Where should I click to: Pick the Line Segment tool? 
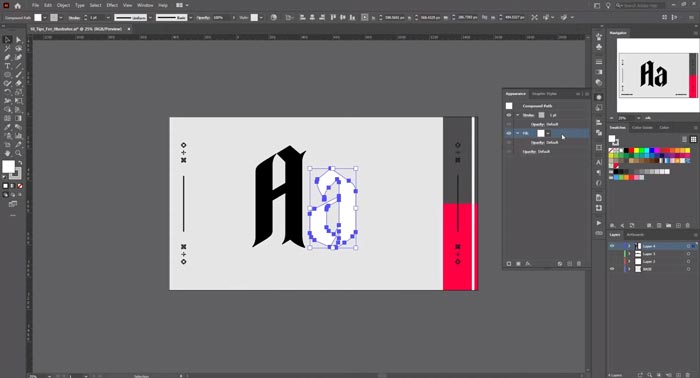pyautogui.click(x=18, y=66)
